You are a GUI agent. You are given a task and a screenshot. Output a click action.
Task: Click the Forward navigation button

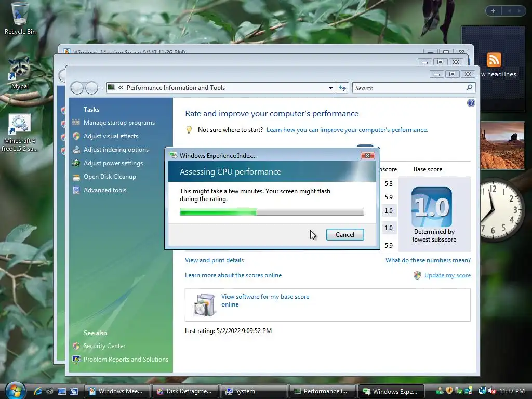[x=91, y=88]
